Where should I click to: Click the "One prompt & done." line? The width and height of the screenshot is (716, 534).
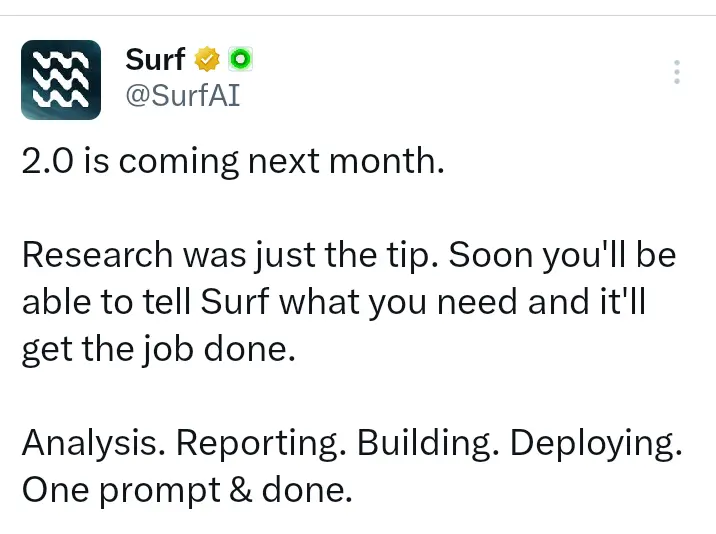[x=187, y=491]
